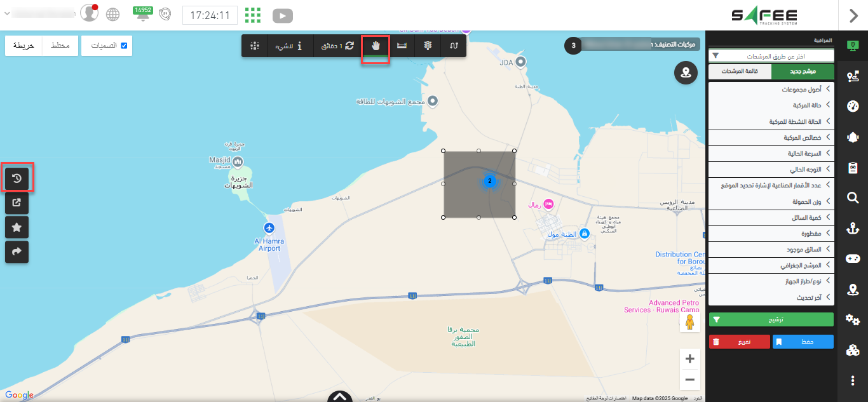Screen dimensions: 868x402
Task: Click the red تفريغ clear button
Action: [x=739, y=342]
